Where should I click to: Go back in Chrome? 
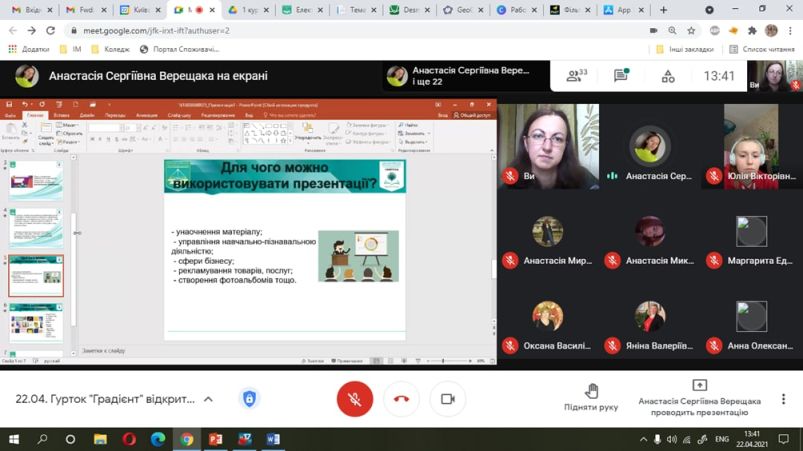click(13, 31)
